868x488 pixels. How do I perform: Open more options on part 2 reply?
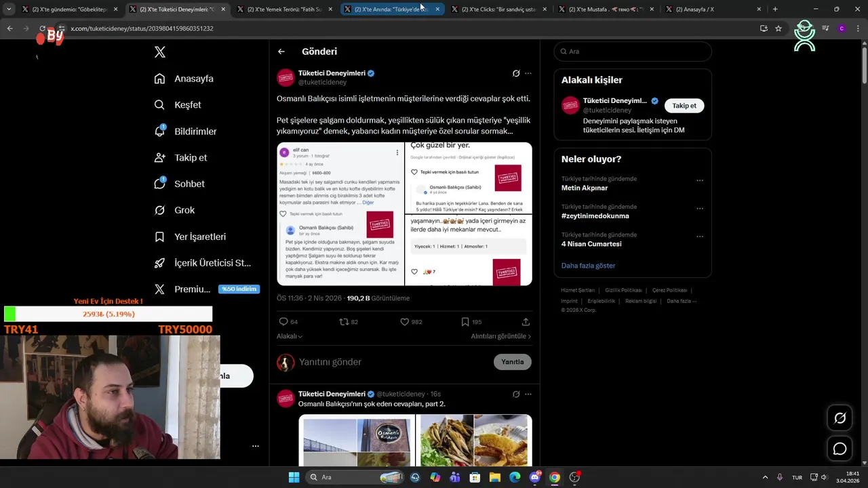point(528,394)
